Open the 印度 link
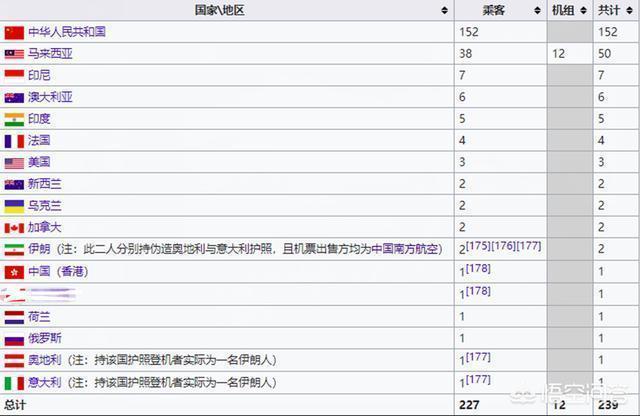The image size is (640, 416). [39, 119]
